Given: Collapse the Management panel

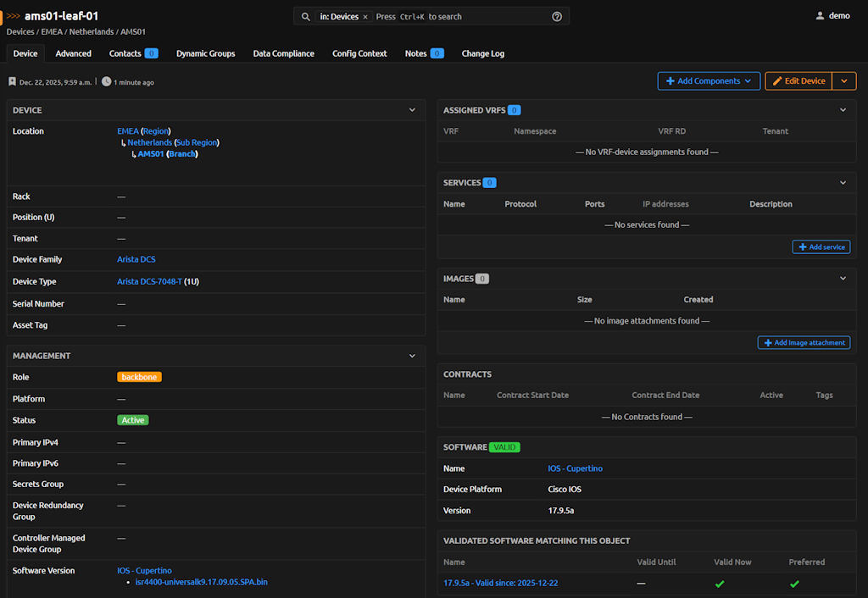Looking at the screenshot, I should point(412,356).
